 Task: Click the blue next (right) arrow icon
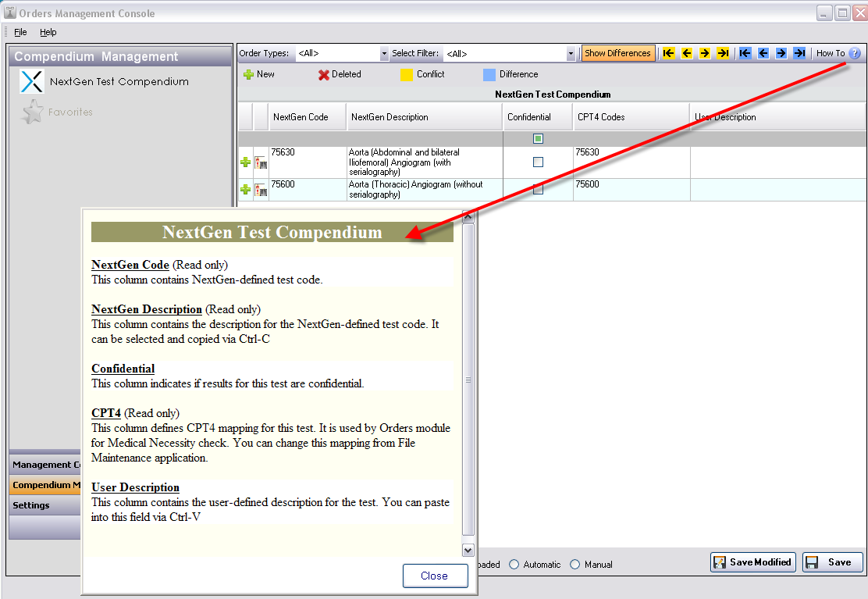click(781, 53)
